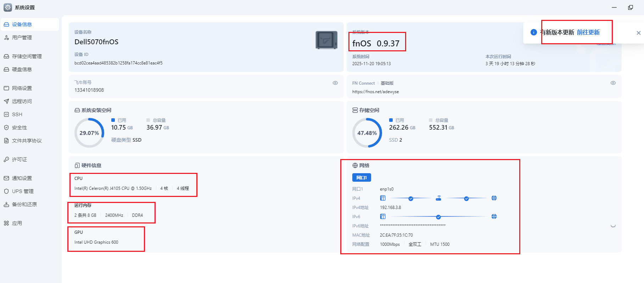Click the 36.97 GB total capacity
This screenshot has height=283, width=644.
pyautogui.click(x=158, y=128)
